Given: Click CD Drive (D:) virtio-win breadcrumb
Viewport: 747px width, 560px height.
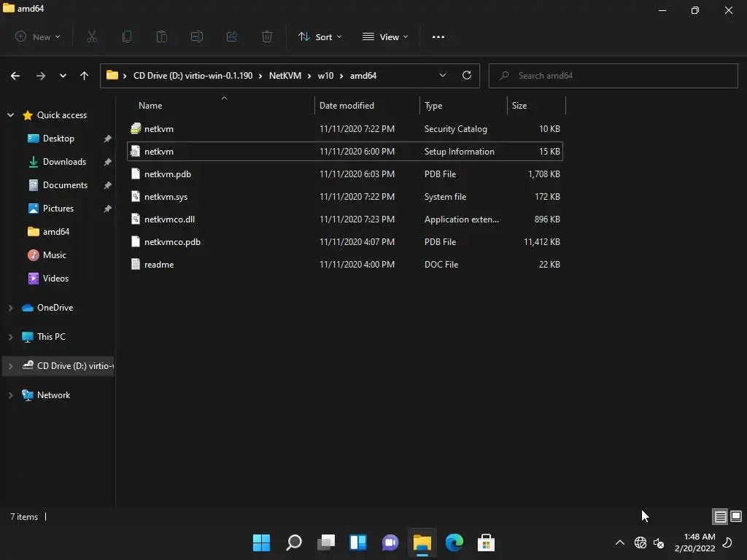Looking at the screenshot, I should coord(193,76).
